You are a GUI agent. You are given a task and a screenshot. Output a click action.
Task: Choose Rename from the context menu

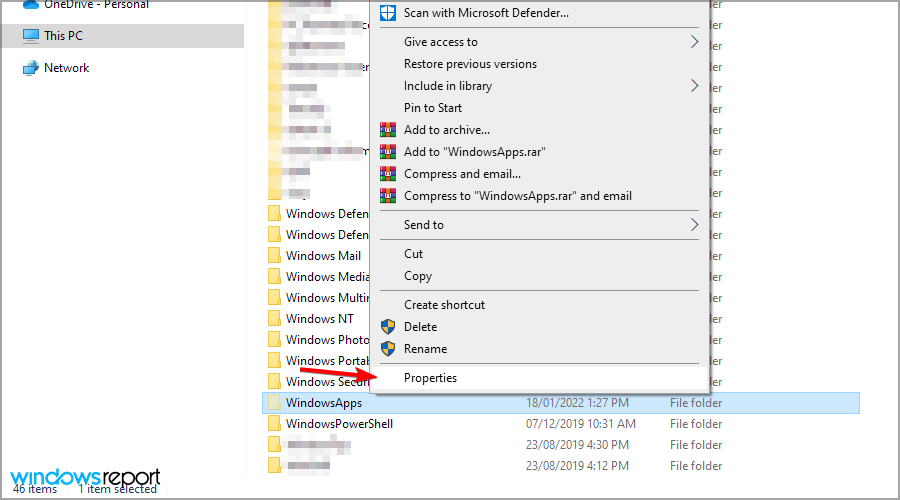coord(425,349)
